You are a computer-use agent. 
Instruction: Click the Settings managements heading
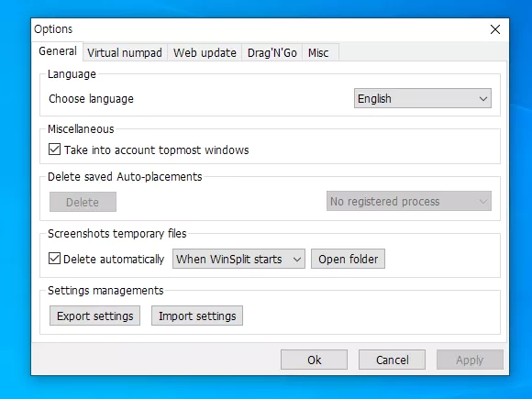click(x=105, y=291)
